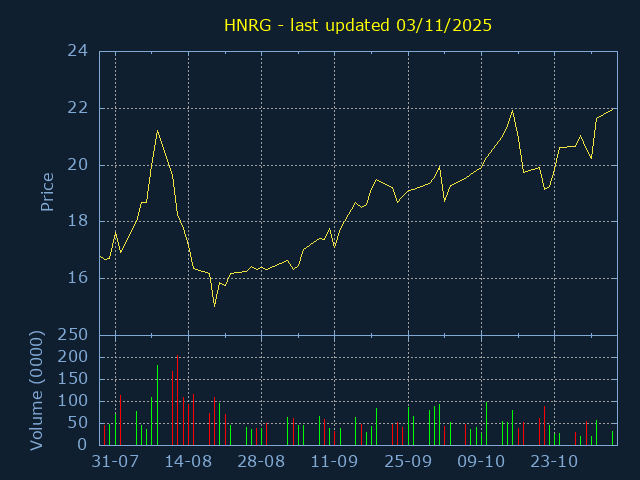Click the 22 price axis tick label
640x480 pixels.
click(77, 108)
